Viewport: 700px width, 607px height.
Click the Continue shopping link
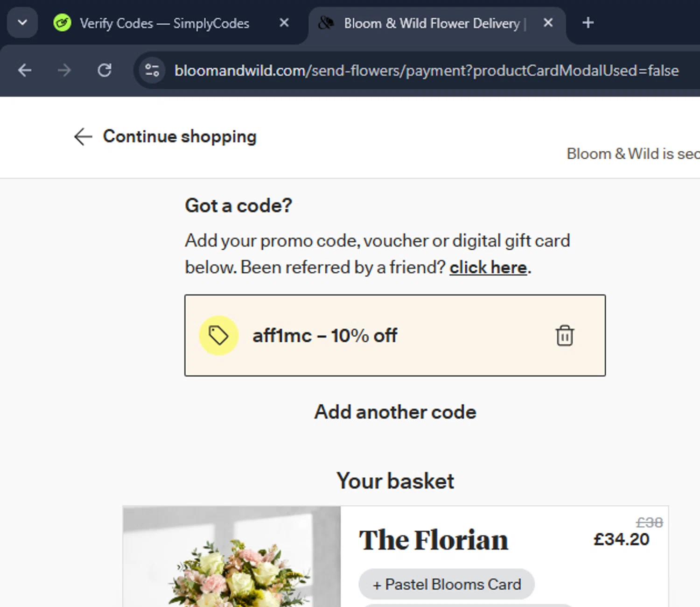[180, 137]
